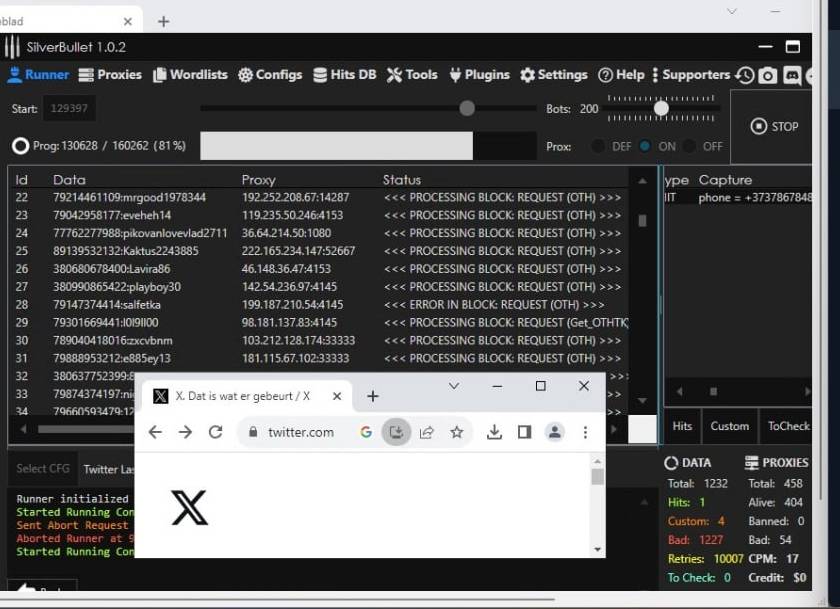Select bot row 22 mrgood1978344
Viewport: 840px width, 609px height.
[319, 198]
